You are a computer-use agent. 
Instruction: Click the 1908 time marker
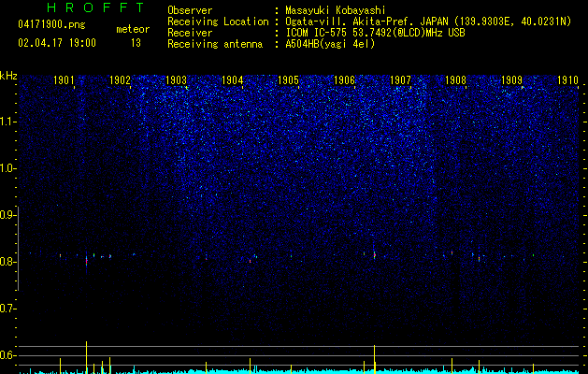pyautogui.click(x=455, y=80)
